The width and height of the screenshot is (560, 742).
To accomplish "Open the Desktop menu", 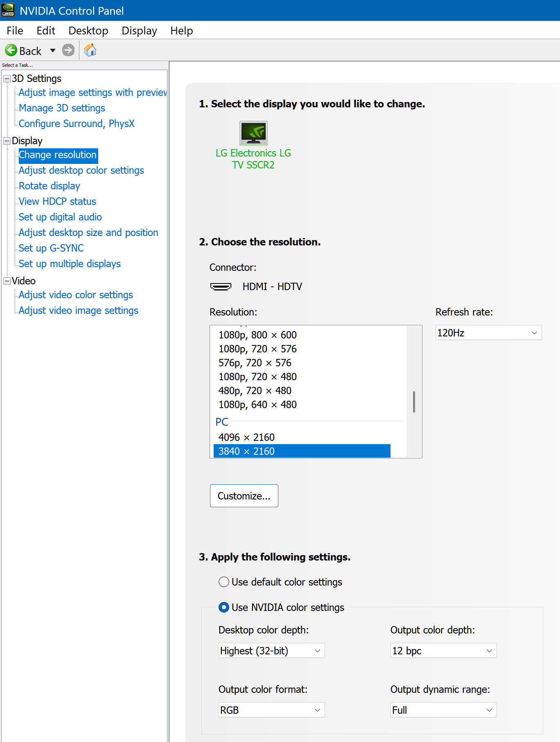I will 88,31.
